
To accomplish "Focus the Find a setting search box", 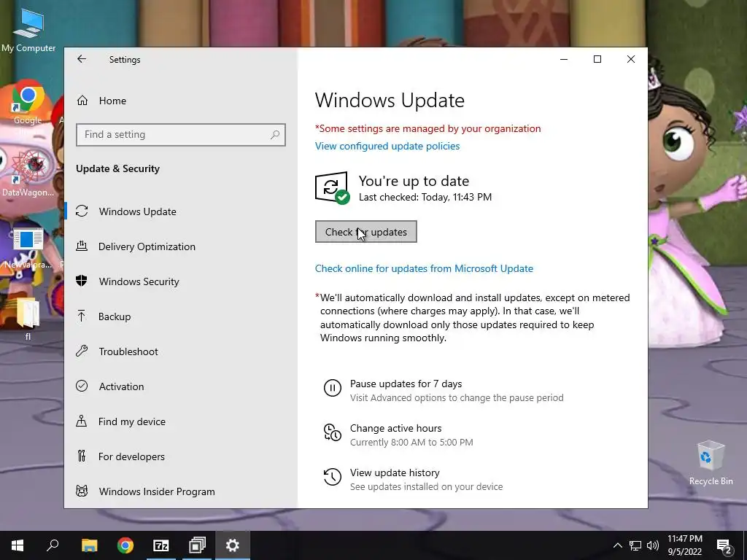I will (181, 135).
